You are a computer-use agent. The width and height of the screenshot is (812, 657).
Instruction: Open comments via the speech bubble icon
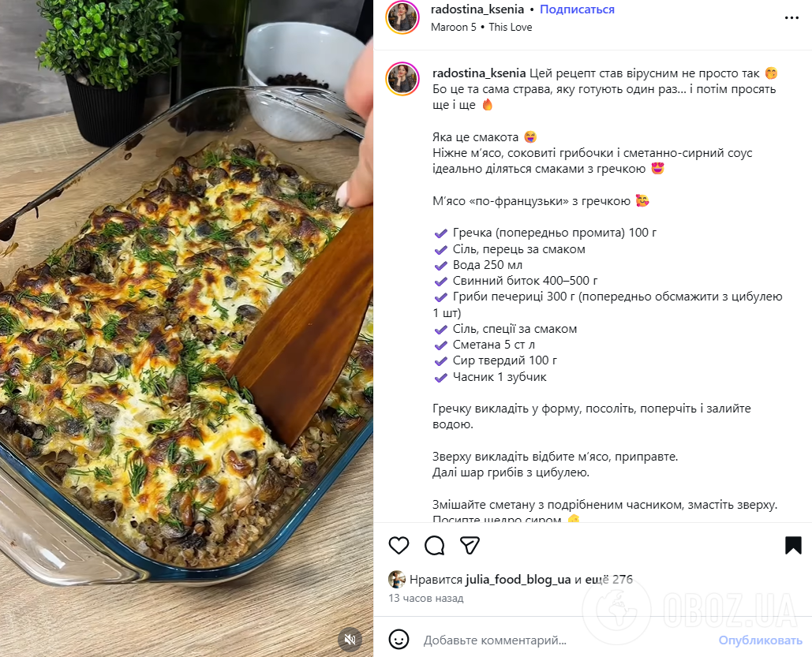435,545
